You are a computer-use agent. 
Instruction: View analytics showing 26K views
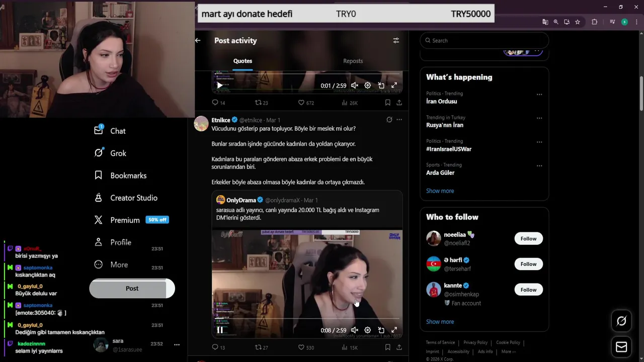point(349,103)
